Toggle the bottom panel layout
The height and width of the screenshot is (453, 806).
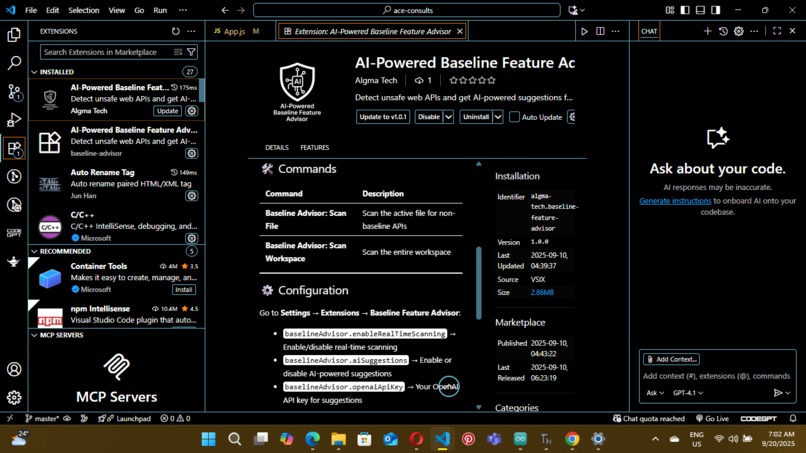click(700, 10)
